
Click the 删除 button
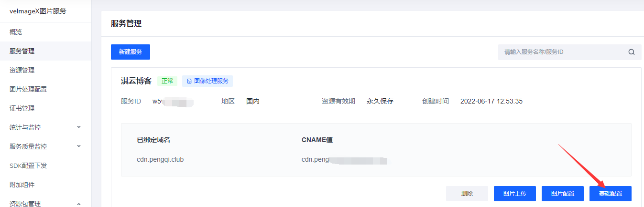coord(467,194)
